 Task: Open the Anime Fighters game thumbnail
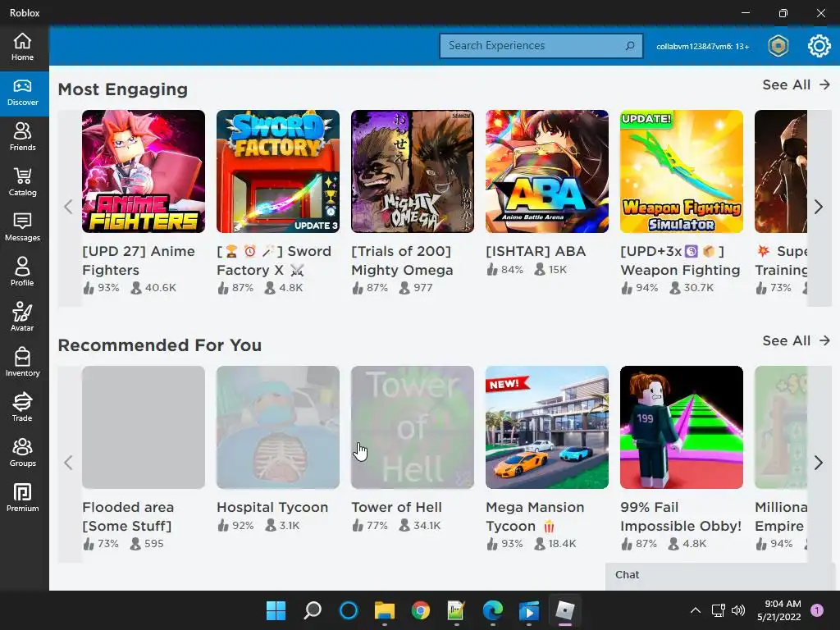[144, 171]
